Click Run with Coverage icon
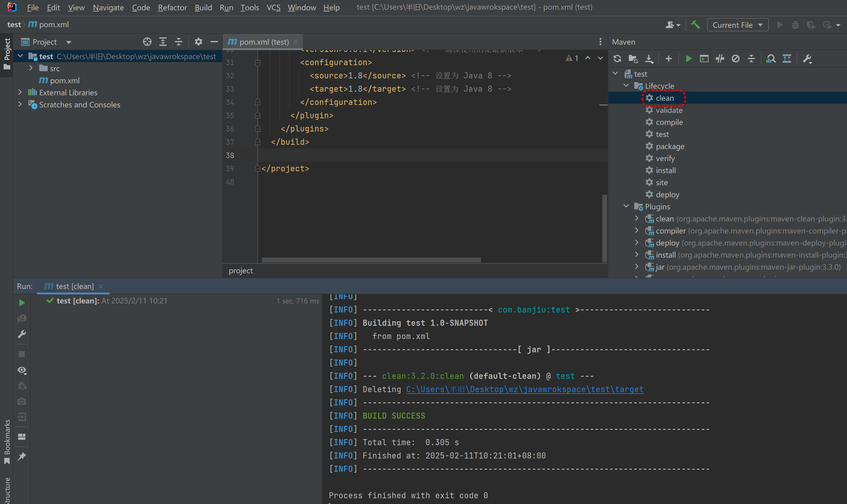847x504 pixels. pyautogui.click(x=811, y=25)
